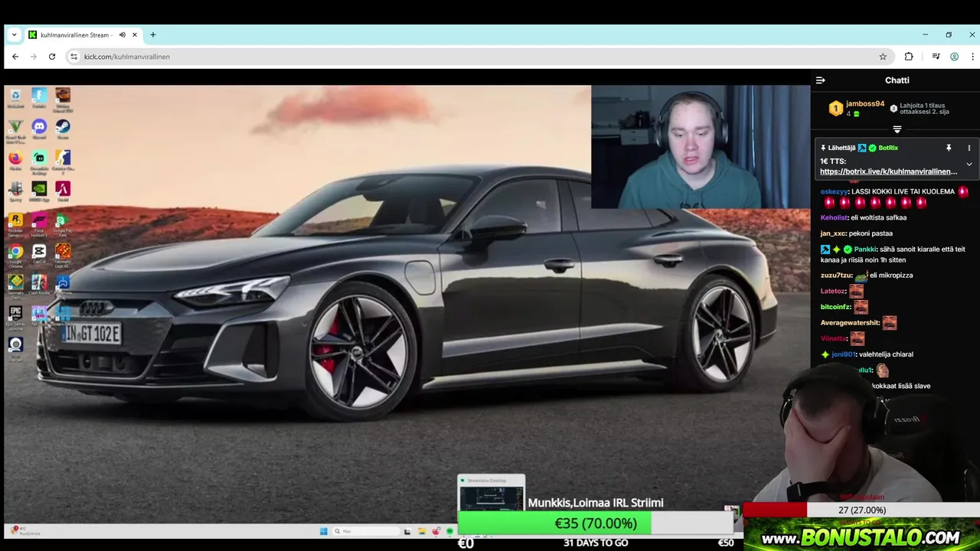
Task: Open the browser extensions puzzle icon
Action: coord(909,57)
